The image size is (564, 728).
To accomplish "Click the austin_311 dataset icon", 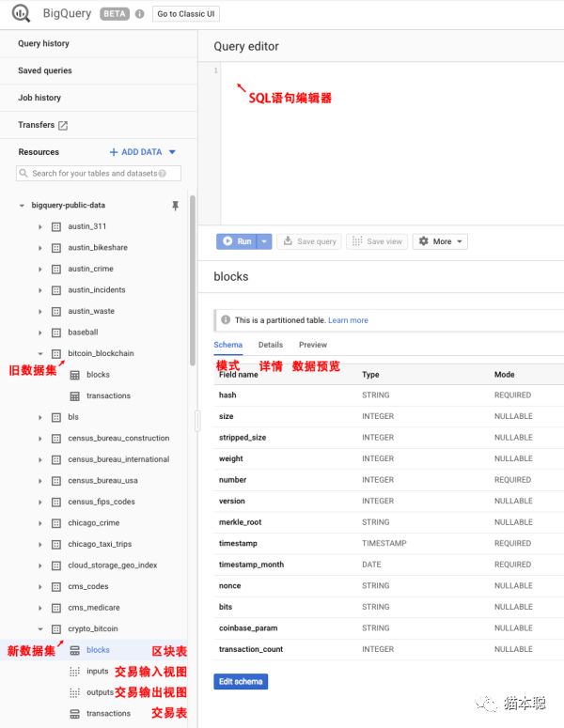I will [x=56, y=226].
